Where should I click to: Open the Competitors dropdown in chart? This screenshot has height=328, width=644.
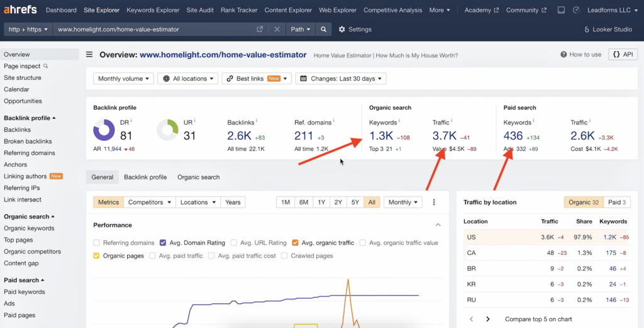pyautogui.click(x=150, y=202)
